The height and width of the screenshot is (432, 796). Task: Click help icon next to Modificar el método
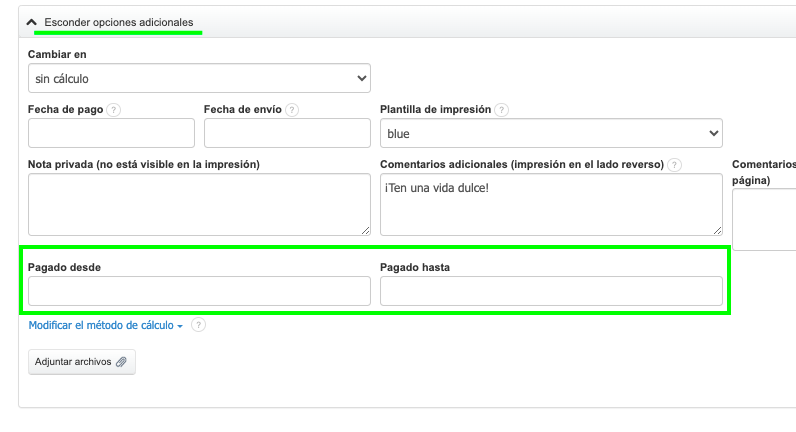[x=198, y=325]
